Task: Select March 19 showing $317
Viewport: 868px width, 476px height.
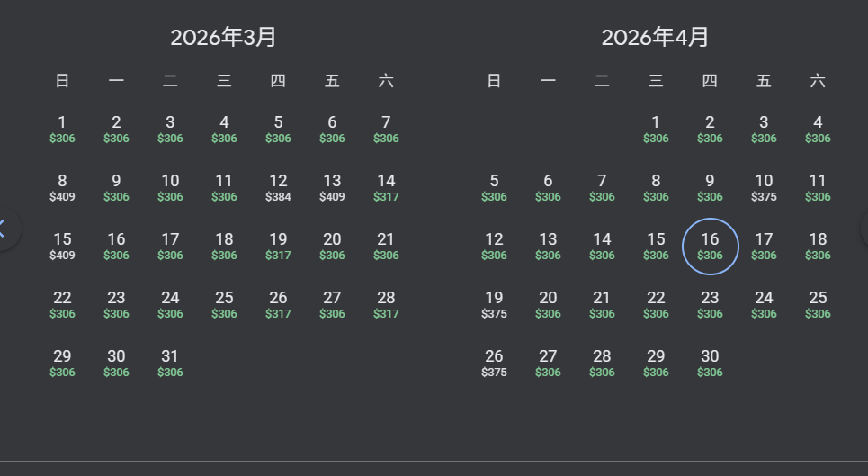Action: tap(278, 246)
